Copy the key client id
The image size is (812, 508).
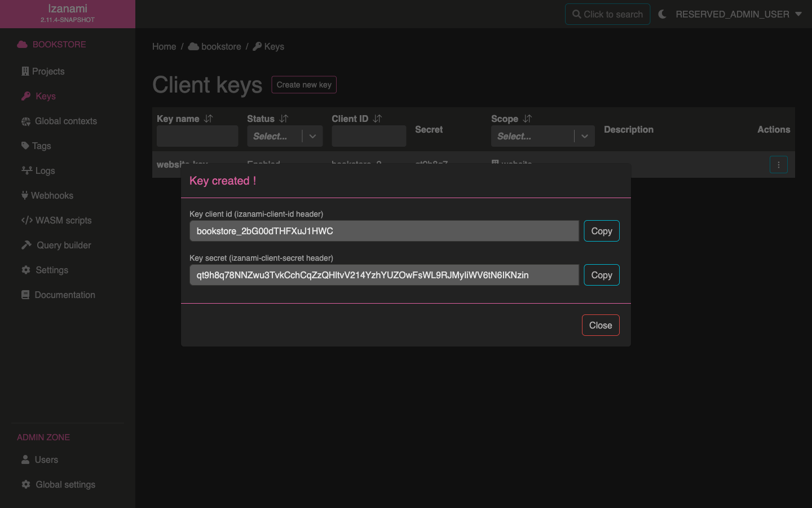pos(601,231)
